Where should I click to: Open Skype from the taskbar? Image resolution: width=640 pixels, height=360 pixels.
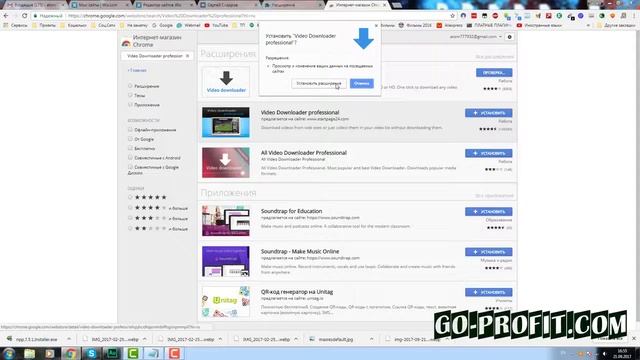tap(91, 353)
